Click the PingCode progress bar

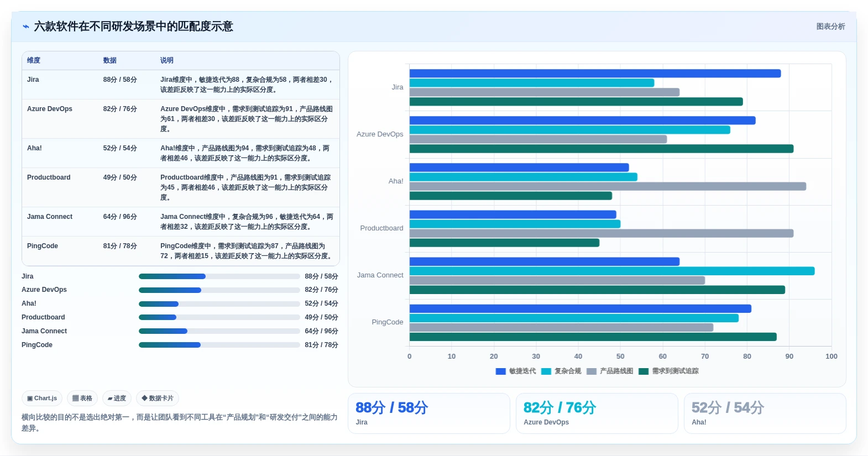(x=219, y=345)
